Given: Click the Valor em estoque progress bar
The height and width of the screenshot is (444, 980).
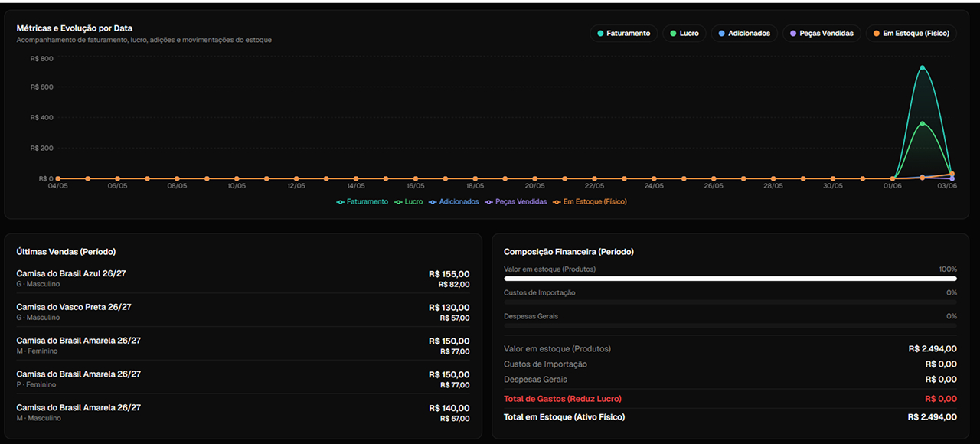Looking at the screenshot, I should (730, 279).
